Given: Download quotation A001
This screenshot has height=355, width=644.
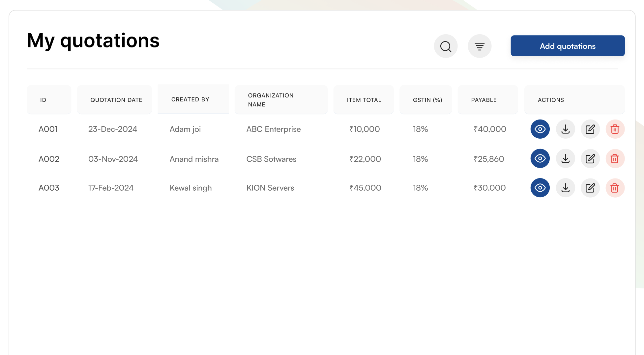Looking at the screenshot, I should coord(565,129).
